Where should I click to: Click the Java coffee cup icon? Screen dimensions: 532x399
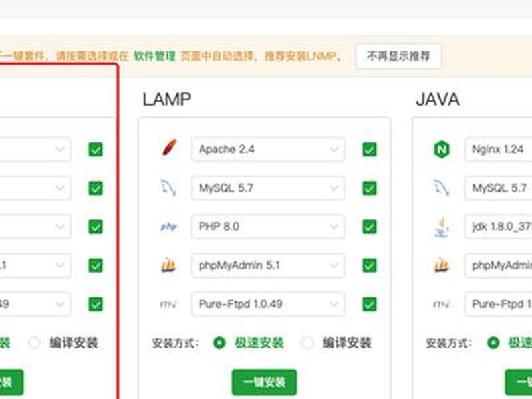442,227
